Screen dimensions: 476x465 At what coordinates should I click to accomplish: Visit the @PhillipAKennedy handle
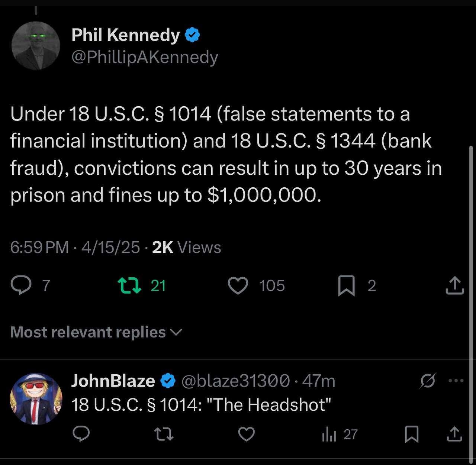click(x=145, y=57)
